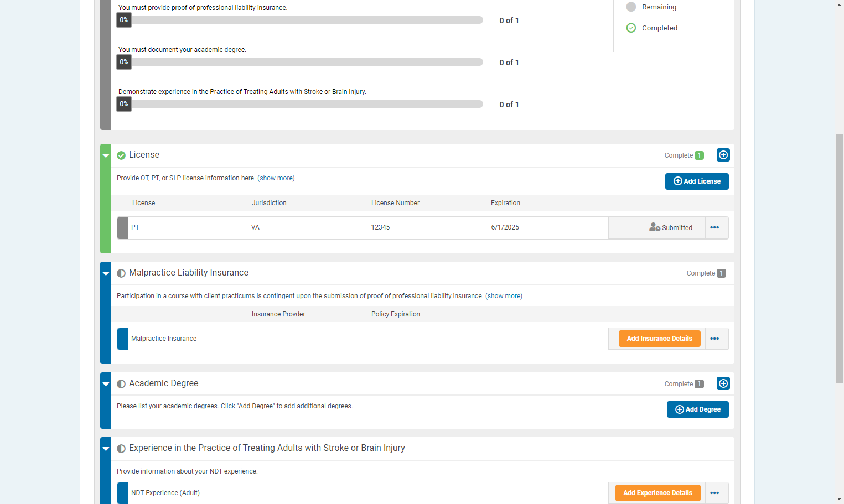Click show more link in Malpractice Insurance description
The height and width of the screenshot is (504, 844).
[x=504, y=296]
